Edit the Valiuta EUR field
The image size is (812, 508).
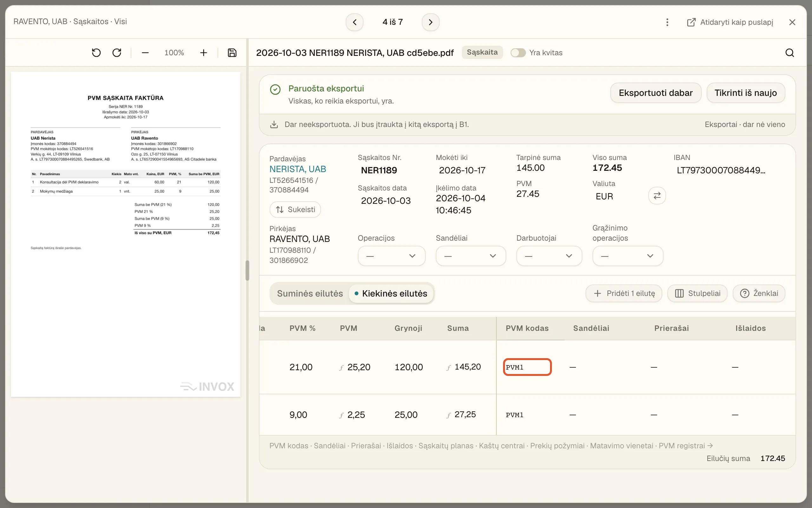[604, 197]
